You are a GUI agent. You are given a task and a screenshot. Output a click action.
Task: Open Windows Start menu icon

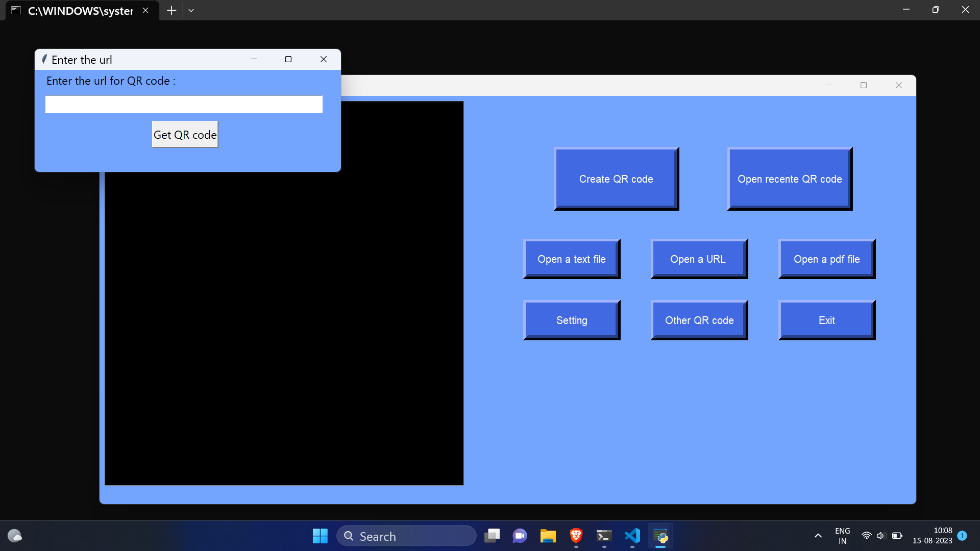tap(320, 536)
